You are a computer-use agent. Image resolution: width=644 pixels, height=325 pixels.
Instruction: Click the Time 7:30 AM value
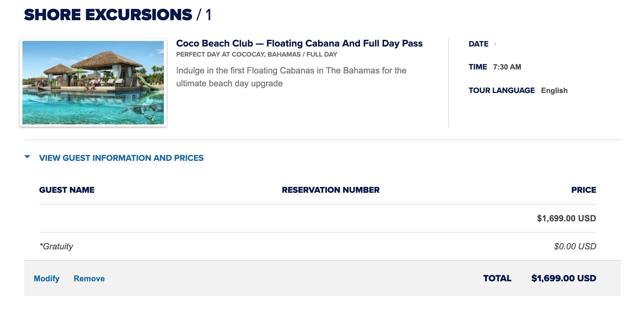pyautogui.click(x=507, y=67)
